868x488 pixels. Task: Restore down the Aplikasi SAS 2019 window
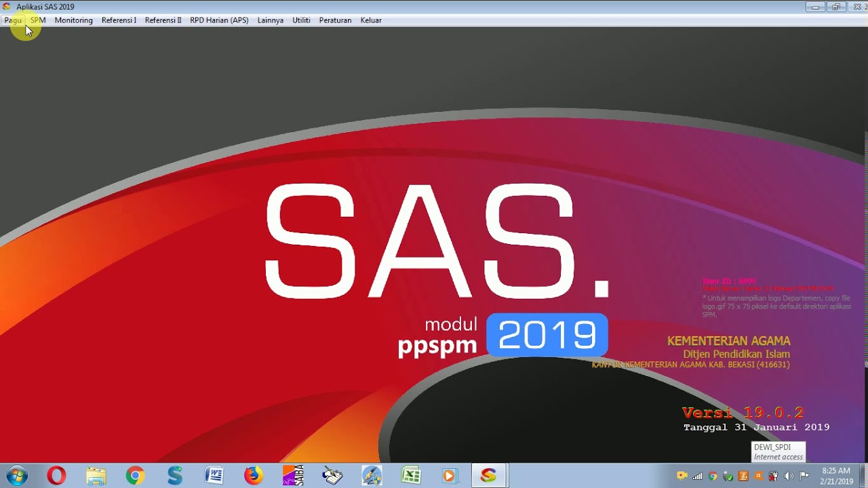(x=835, y=7)
